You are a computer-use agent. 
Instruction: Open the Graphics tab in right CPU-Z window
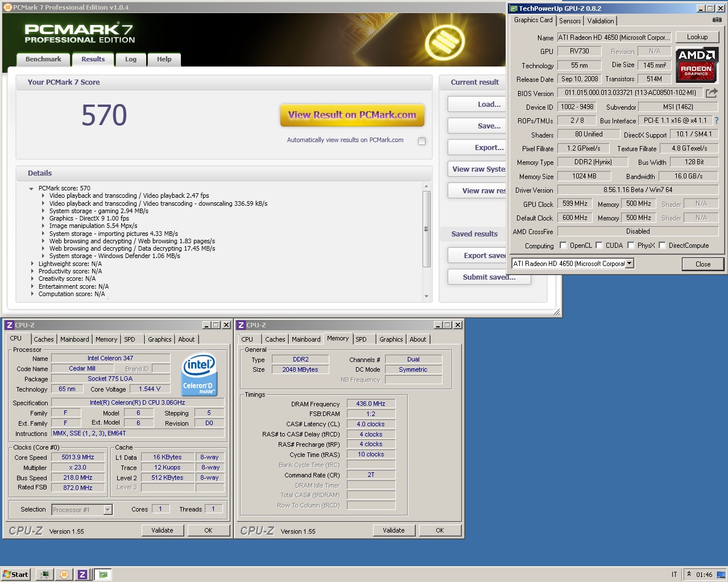coord(391,339)
